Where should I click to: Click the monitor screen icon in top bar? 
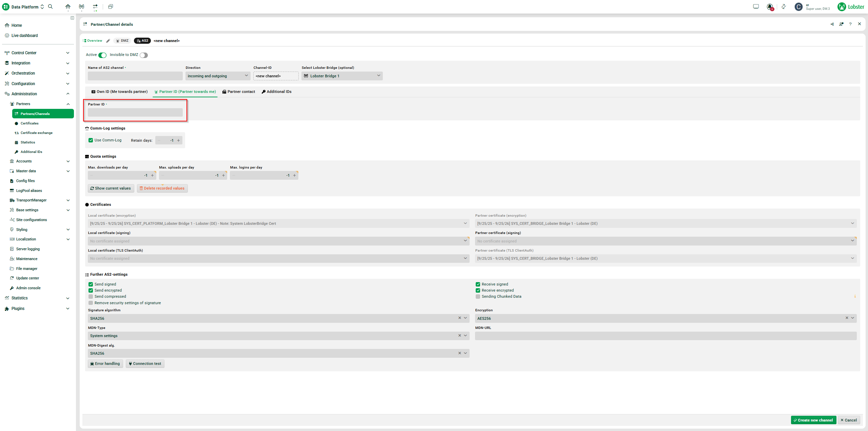756,6
